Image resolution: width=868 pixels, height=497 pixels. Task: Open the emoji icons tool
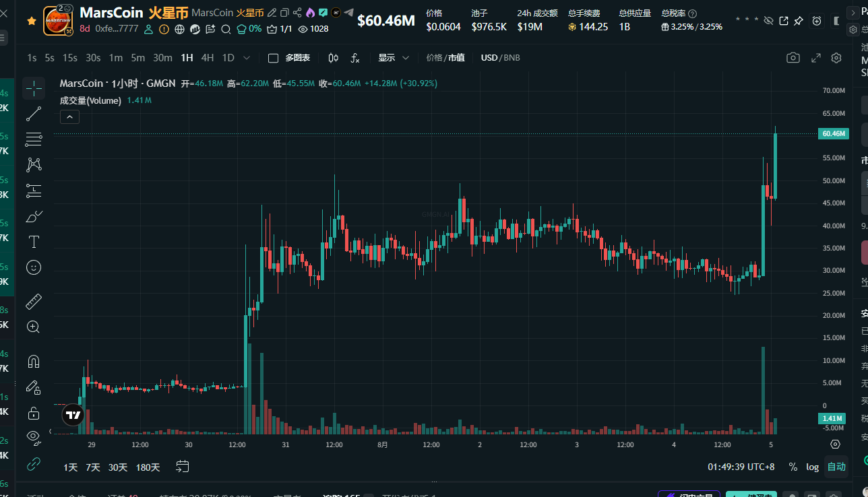pos(34,267)
